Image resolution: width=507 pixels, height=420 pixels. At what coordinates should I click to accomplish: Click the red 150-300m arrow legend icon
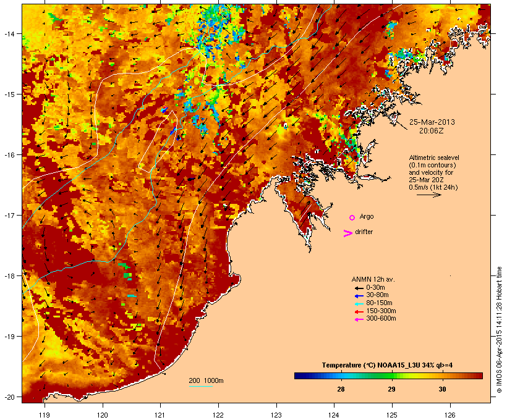359,312
